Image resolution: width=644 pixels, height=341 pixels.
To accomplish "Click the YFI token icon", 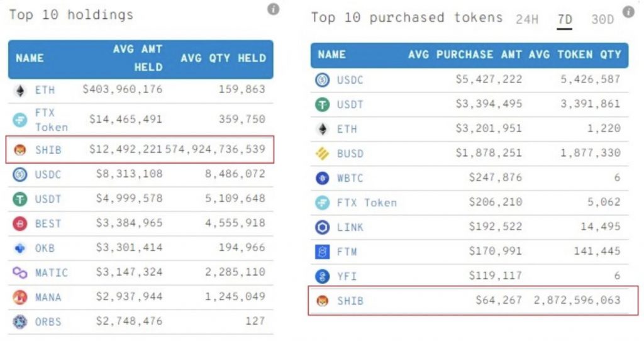I will click(x=323, y=276).
